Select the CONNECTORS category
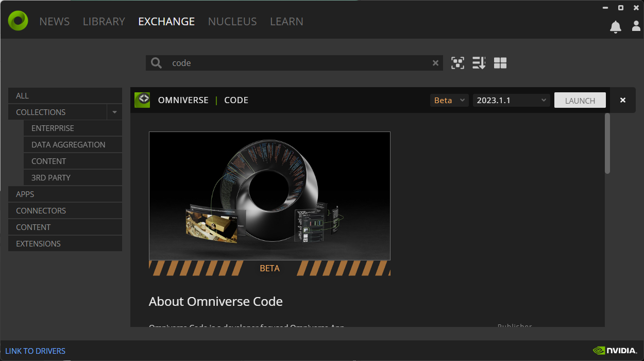644x361 pixels. tap(65, 210)
